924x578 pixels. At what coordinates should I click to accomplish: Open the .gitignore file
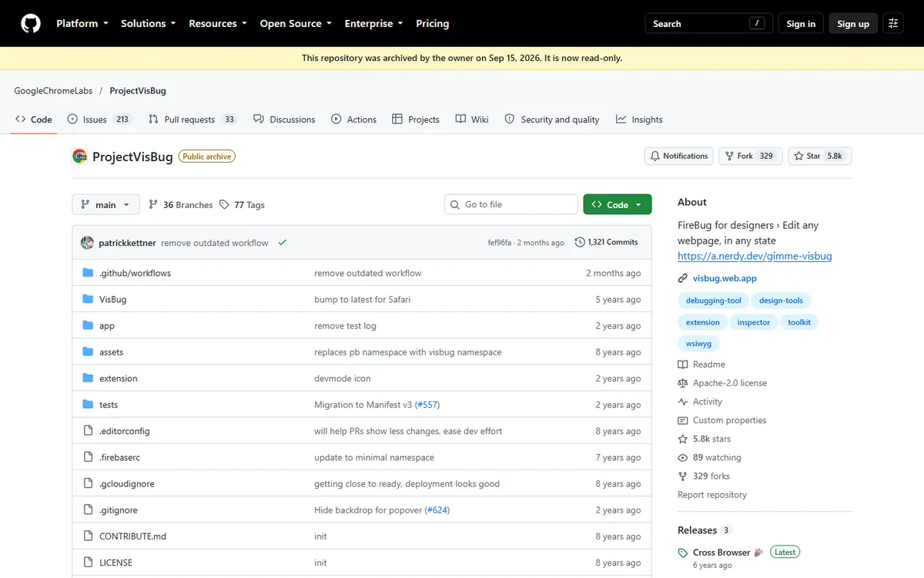pos(119,510)
